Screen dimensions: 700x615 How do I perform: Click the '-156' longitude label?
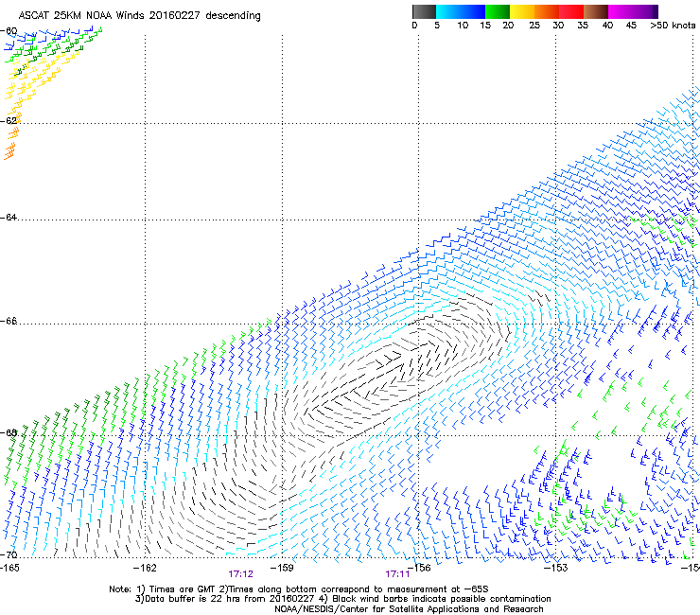click(x=419, y=568)
